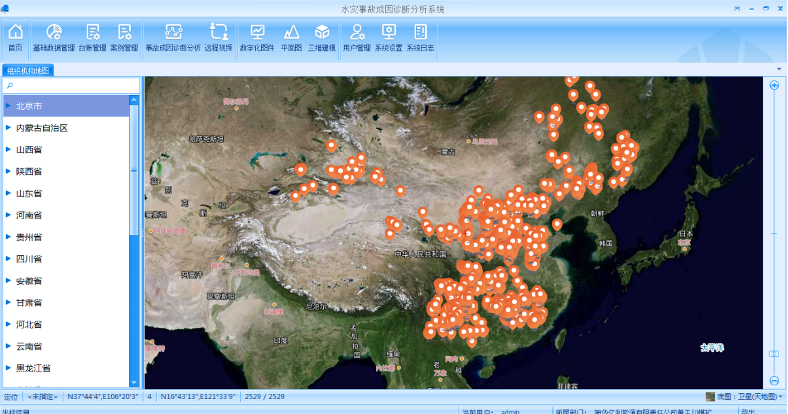788x414 pixels.
Task: Open the 案例管理 module
Action: tap(124, 38)
